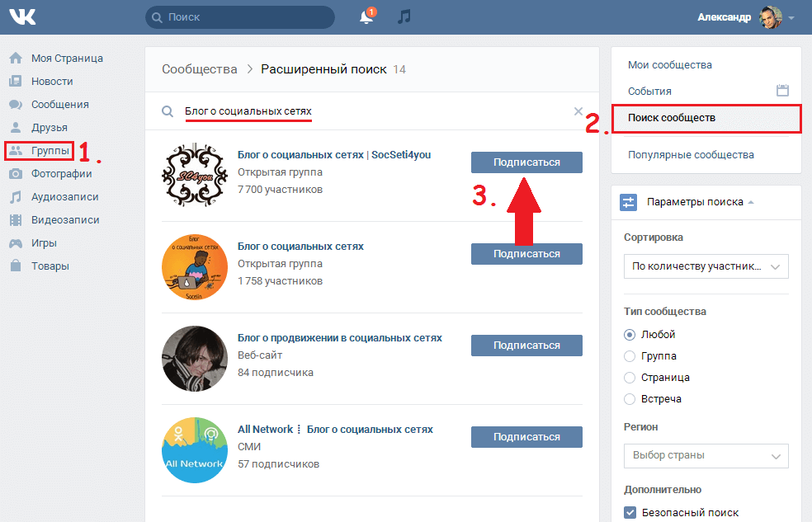Click the calendar icon next to События
The width and height of the screenshot is (812, 522).
click(783, 91)
